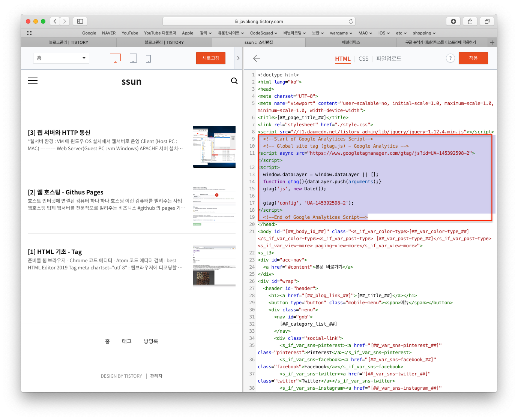Open the YouTube 다운로더 bookmark
This screenshot has width=518, height=420.
pos(160,33)
